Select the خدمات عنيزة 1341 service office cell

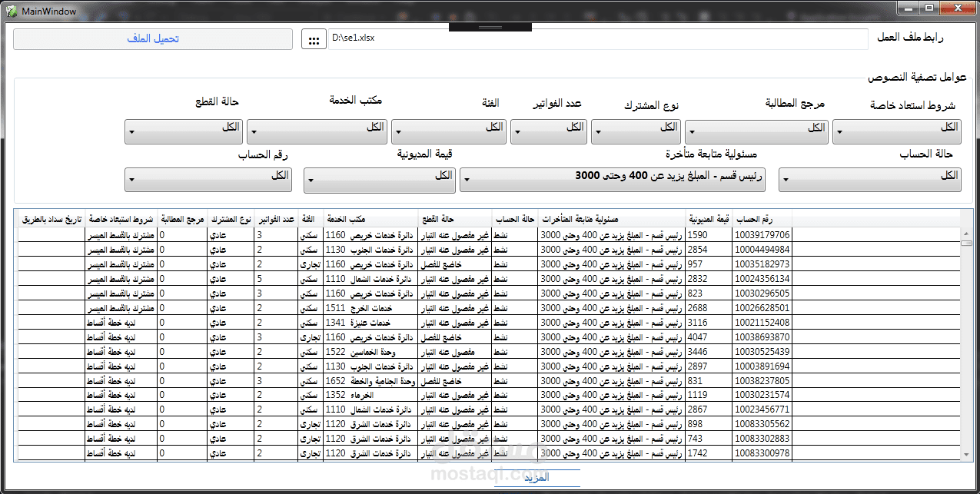[x=371, y=322]
